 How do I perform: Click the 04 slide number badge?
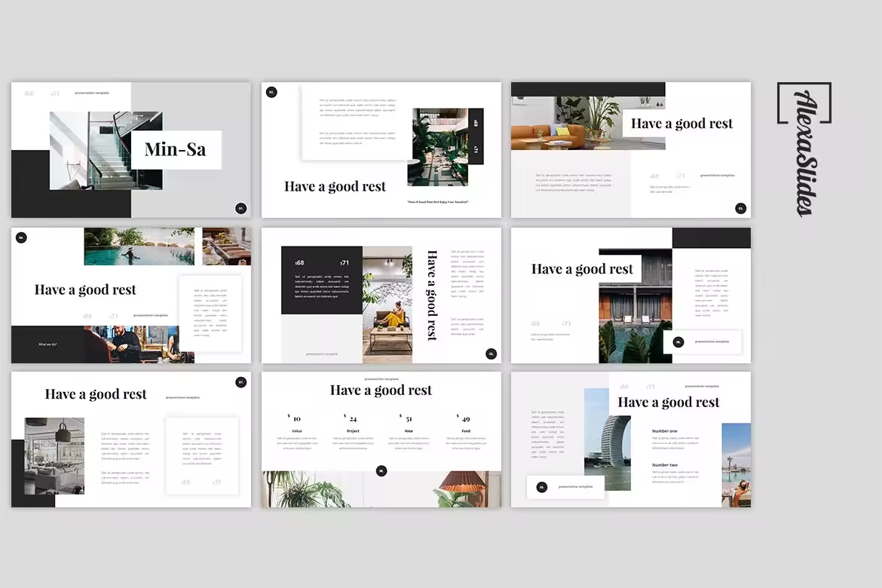21,237
